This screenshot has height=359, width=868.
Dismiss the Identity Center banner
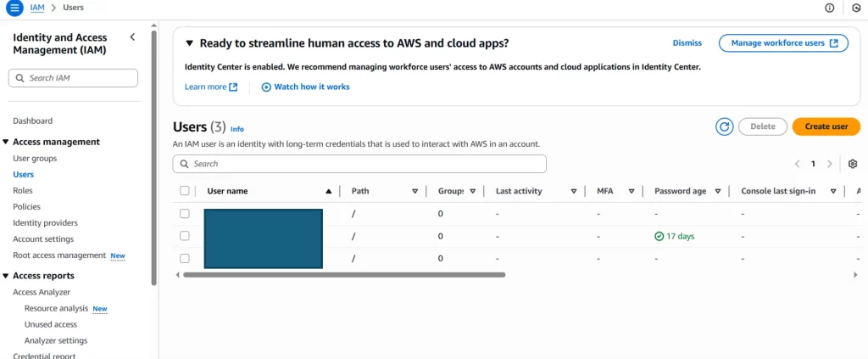coord(687,43)
